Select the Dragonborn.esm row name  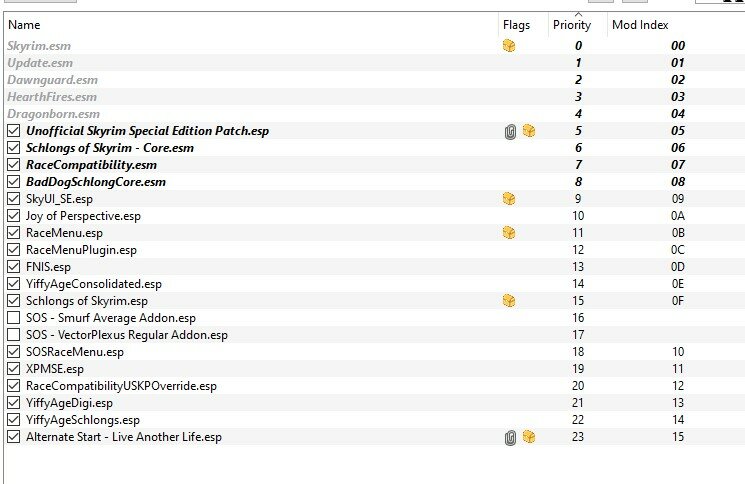(x=53, y=114)
